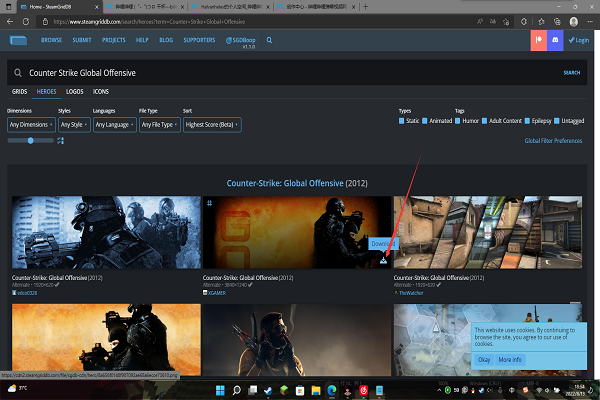Switch to the LOGOS tab
600x400 pixels.
click(x=75, y=91)
